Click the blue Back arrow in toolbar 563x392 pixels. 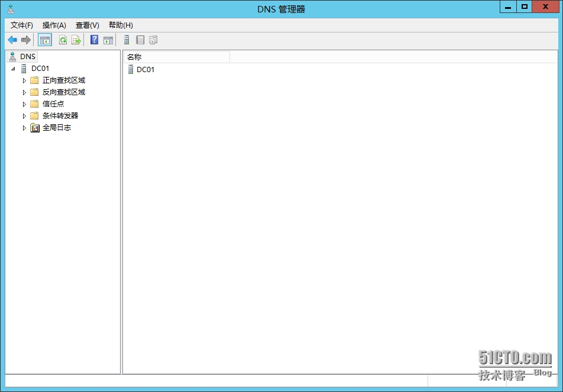tap(12, 40)
